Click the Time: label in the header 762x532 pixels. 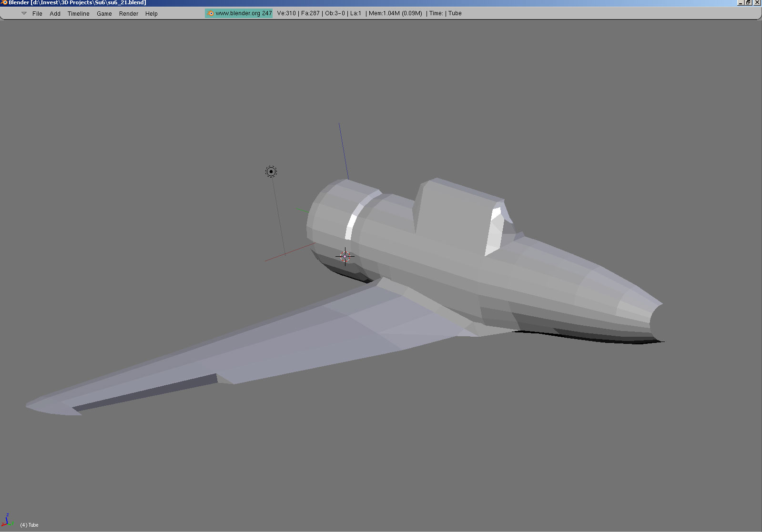click(436, 13)
